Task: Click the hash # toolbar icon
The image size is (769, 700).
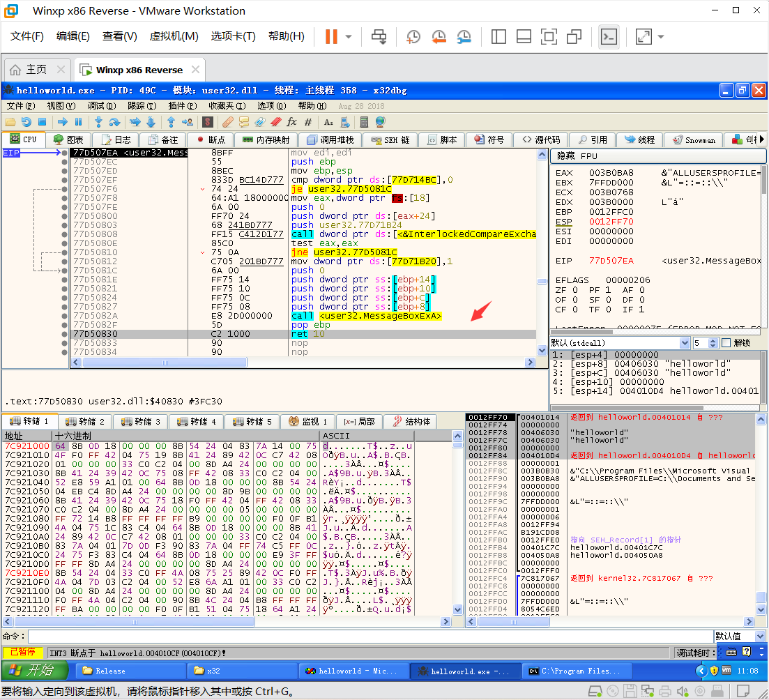Action: click(308, 122)
